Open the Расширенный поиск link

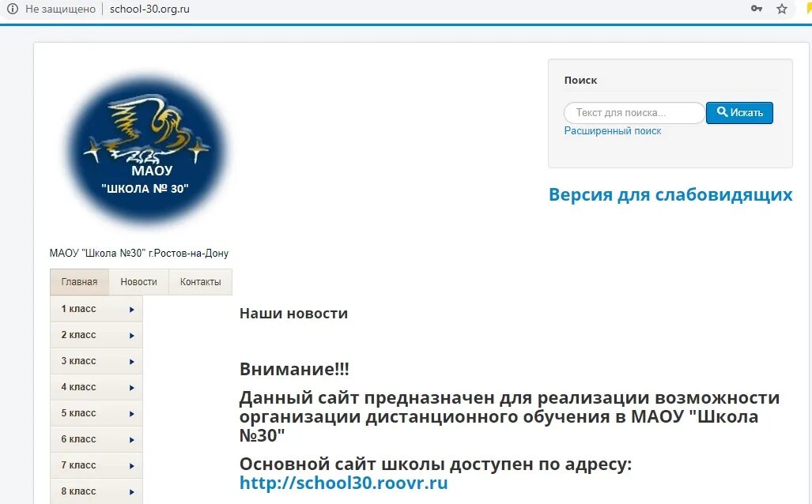pyautogui.click(x=612, y=130)
